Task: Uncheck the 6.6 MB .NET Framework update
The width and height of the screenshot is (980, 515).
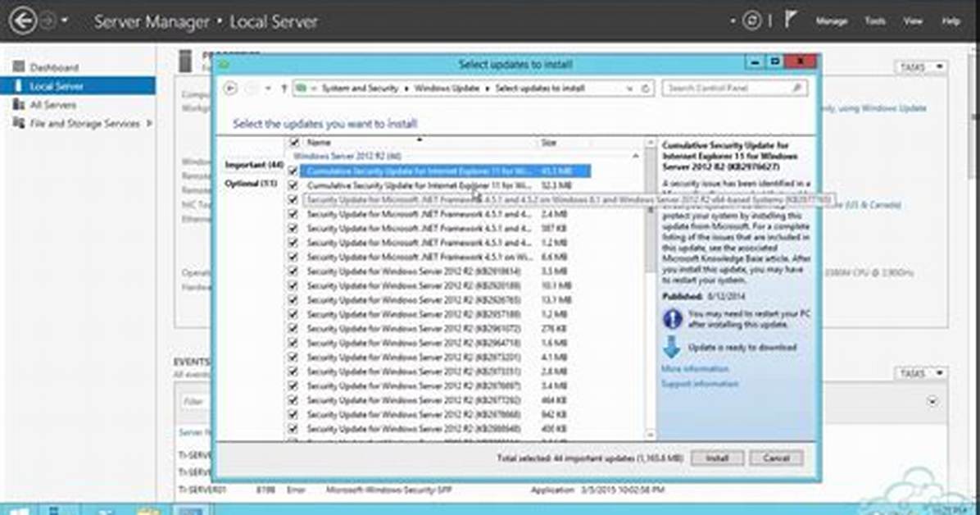Action: pyautogui.click(x=293, y=257)
